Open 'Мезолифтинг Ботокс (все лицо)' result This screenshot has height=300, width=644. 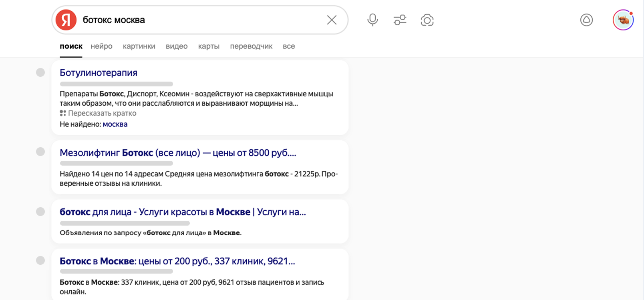(178, 153)
